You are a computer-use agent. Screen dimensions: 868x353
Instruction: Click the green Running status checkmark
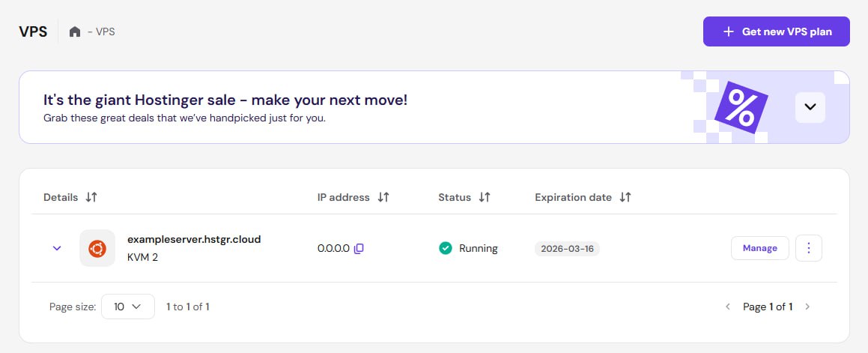446,248
